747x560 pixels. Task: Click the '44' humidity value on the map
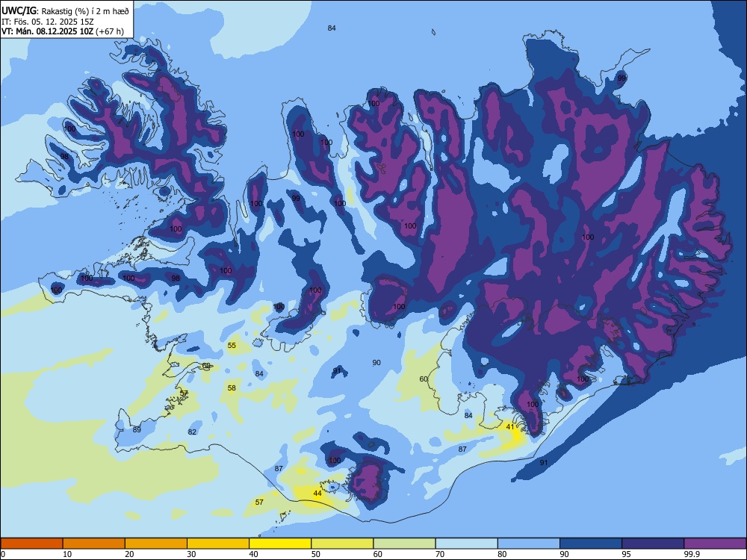317,494
